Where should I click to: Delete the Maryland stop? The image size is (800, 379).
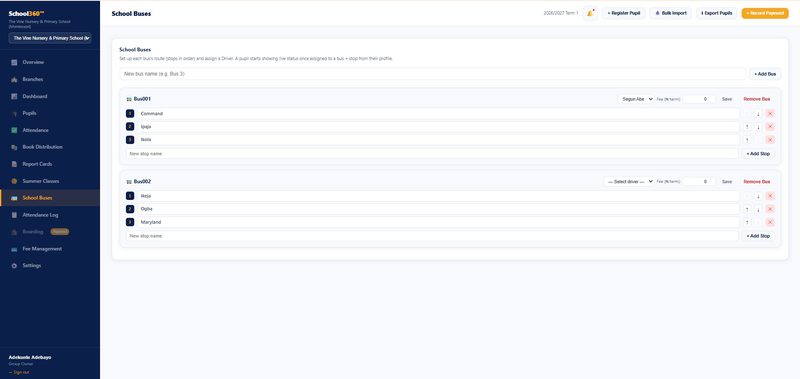770,222
